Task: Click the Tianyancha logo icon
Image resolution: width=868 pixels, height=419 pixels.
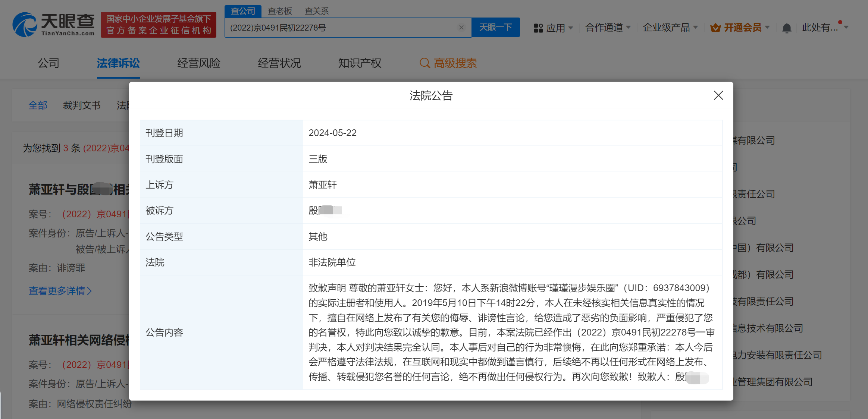Action: tap(25, 23)
